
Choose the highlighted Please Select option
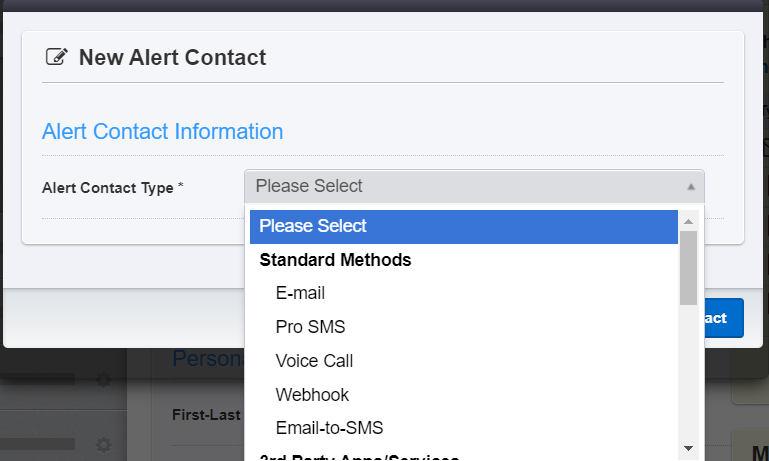click(x=313, y=226)
